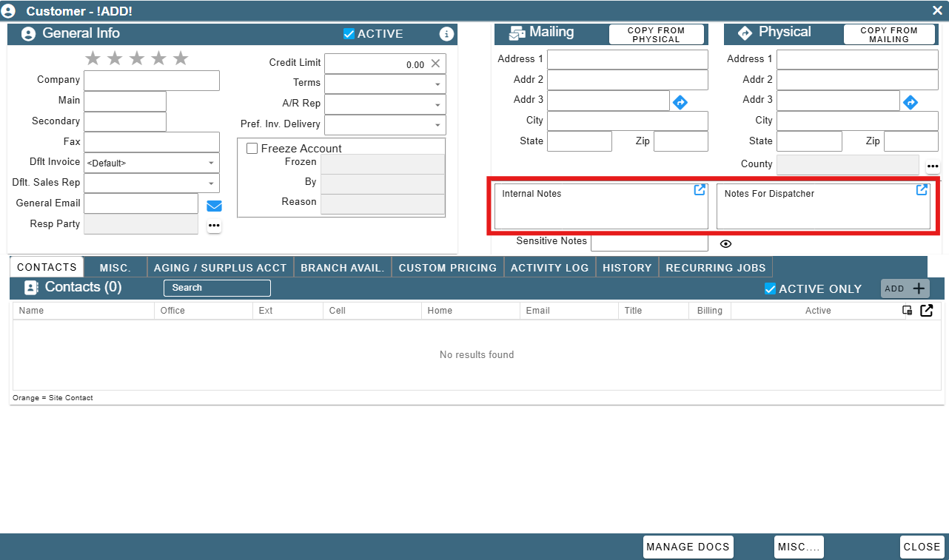Click the customer profile icon in title bar

coord(9,11)
